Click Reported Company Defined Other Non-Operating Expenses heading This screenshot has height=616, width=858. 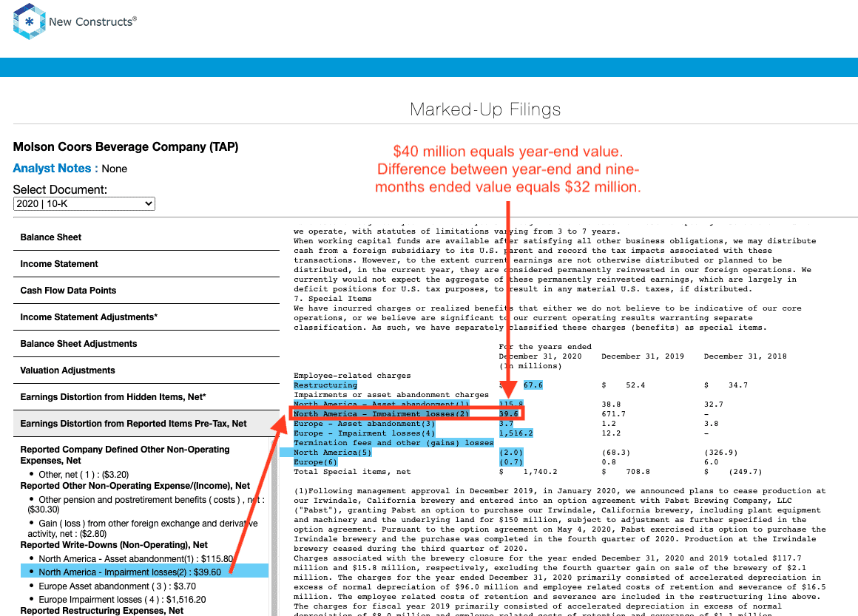tap(125, 455)
